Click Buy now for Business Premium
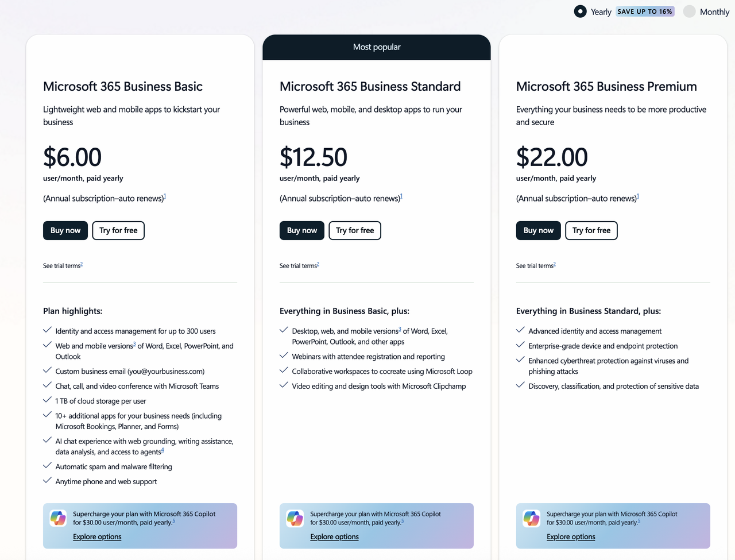The image size is (735, 560). [539, 230]
